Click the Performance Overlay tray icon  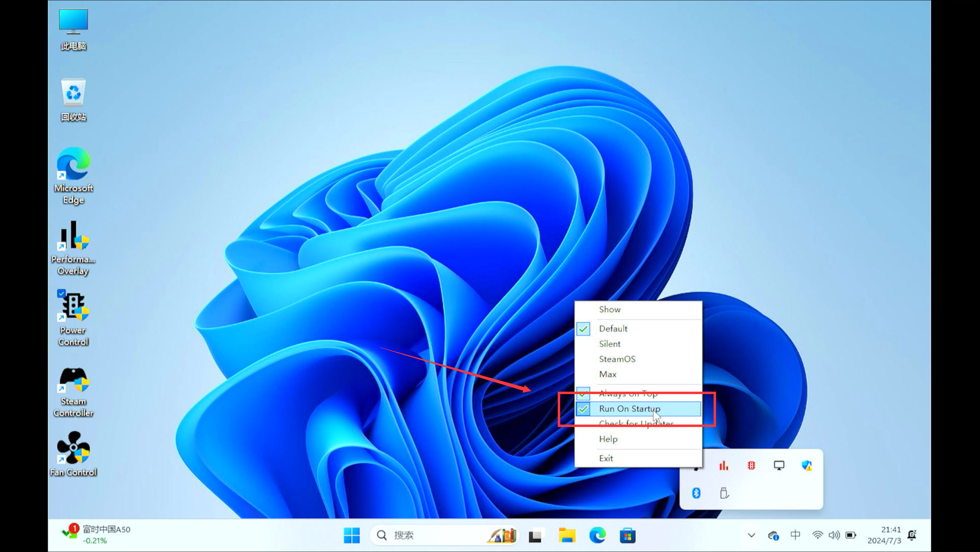724,465
